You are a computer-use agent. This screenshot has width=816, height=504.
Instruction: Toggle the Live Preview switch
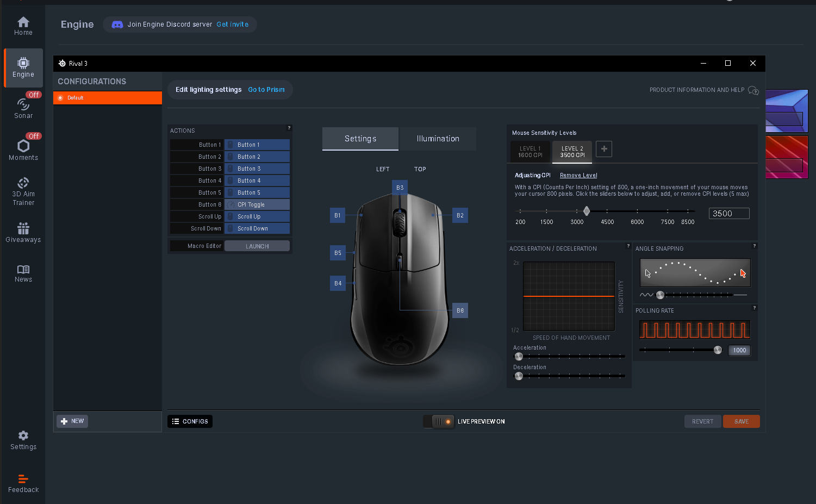coord(439,421)
